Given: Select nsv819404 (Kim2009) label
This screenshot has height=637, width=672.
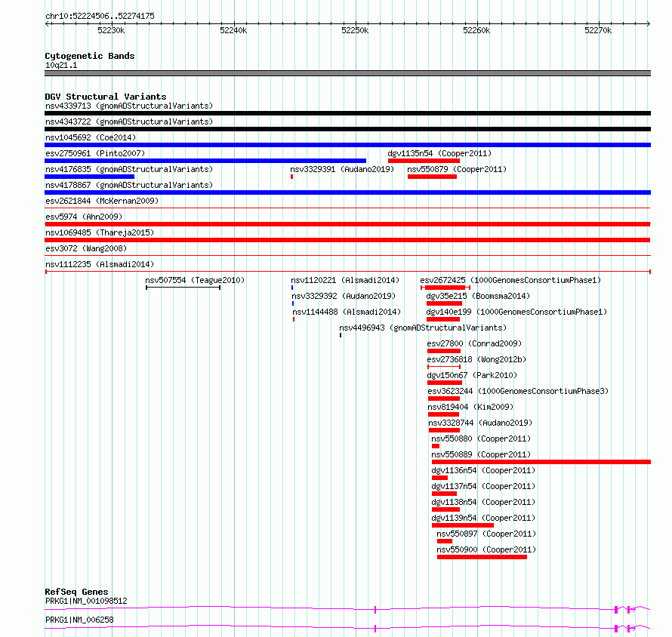Looking at the screenshot, I should click(470, 407).
